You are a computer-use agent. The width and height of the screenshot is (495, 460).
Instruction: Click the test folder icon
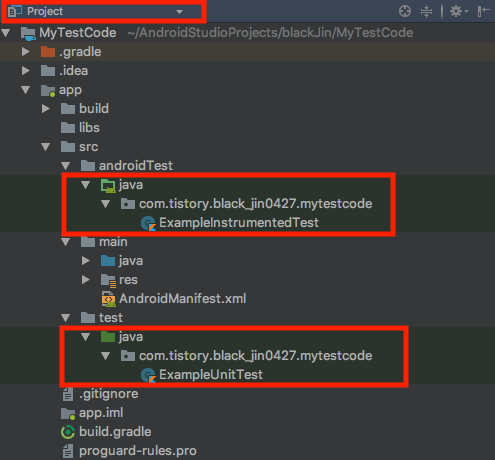coord(88,318)
